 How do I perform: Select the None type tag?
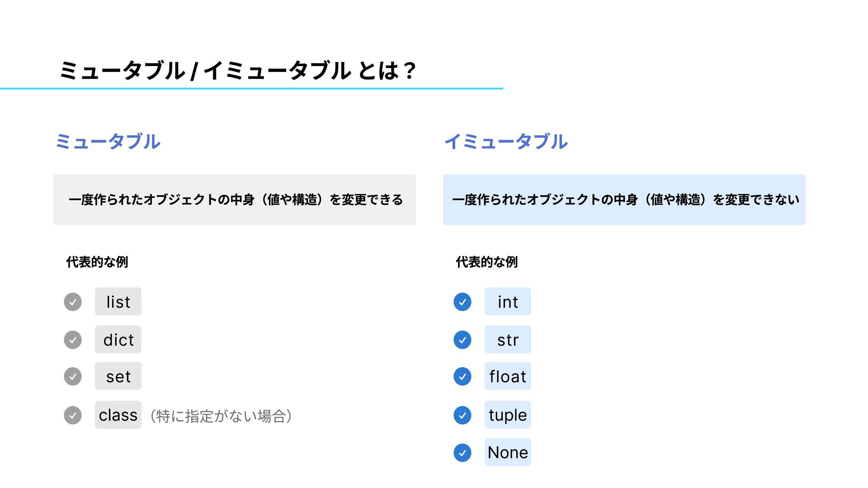(x=508, y=452)
